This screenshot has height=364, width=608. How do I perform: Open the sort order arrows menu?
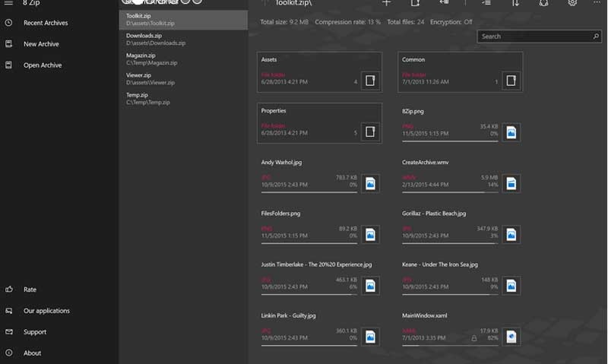coord(515,4)
